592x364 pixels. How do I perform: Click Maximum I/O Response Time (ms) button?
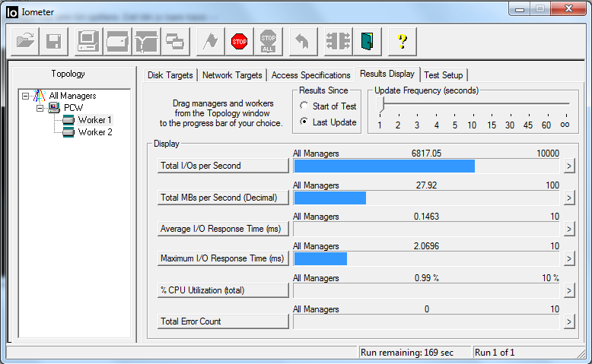(x=223, y=258)
